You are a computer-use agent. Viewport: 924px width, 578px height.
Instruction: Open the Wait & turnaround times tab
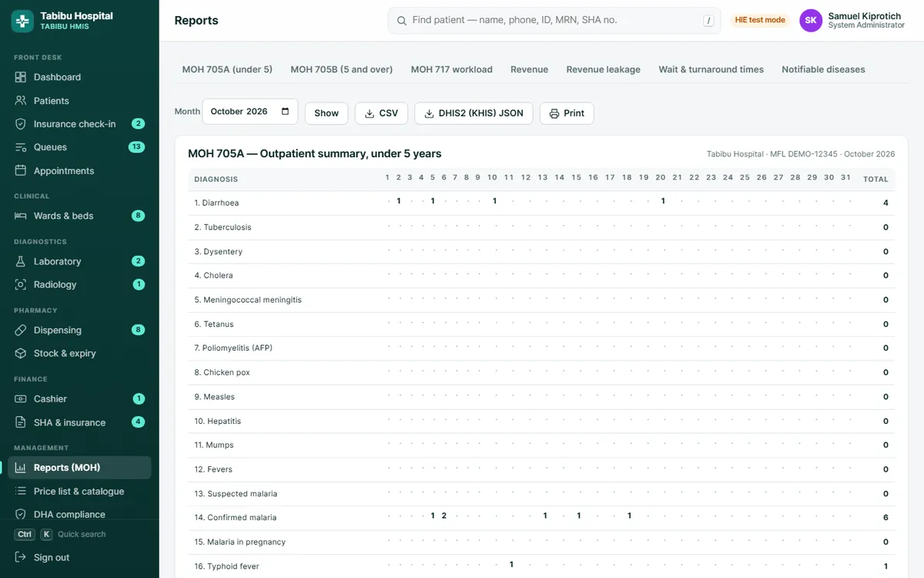pyautogui.click(x=711, y=69)
